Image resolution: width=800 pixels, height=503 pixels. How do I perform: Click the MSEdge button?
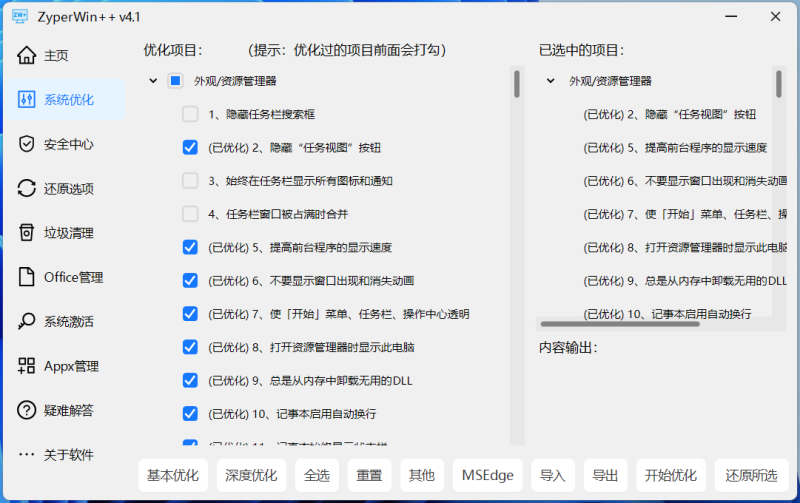coord(488,475)
